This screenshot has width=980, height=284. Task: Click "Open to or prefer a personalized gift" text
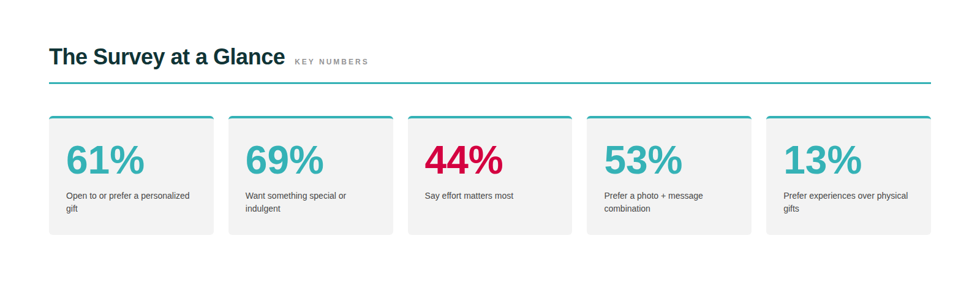point(127,202)
